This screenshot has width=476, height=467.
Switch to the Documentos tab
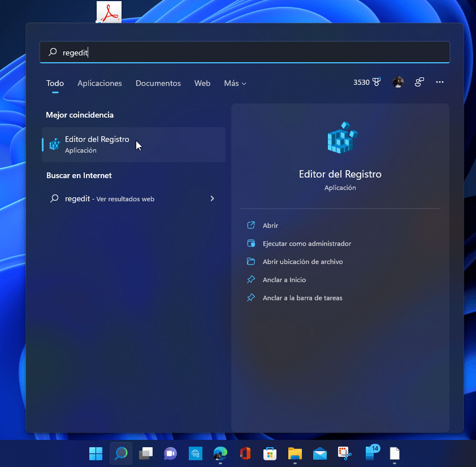158,83
